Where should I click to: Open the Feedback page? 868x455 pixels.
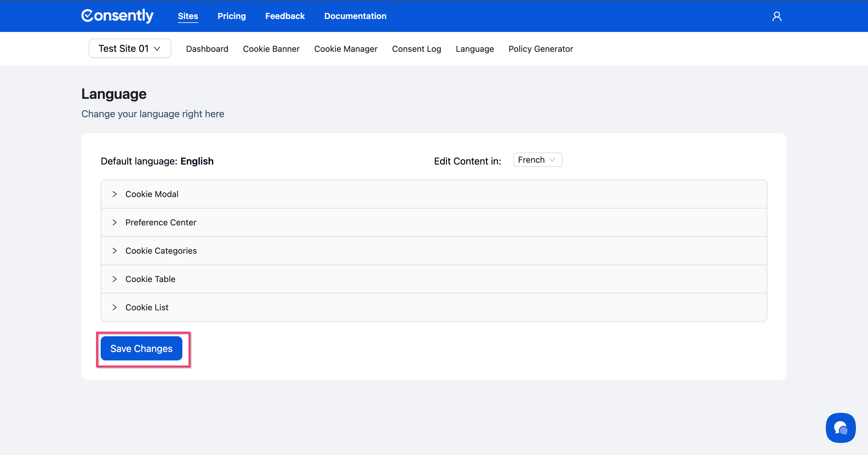pos(285,16)
